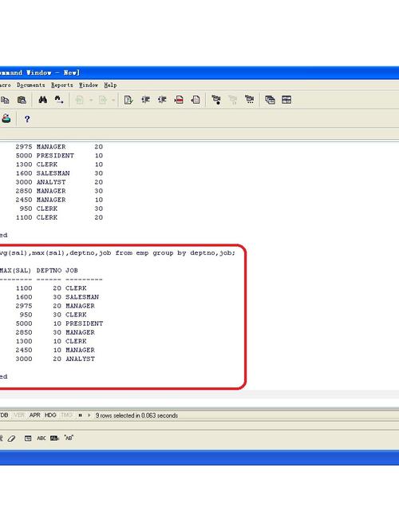Viewport: 399px width, 532px height.
Task: Toggle the APR indicator in status bar
Action: (x=34, y=415)
